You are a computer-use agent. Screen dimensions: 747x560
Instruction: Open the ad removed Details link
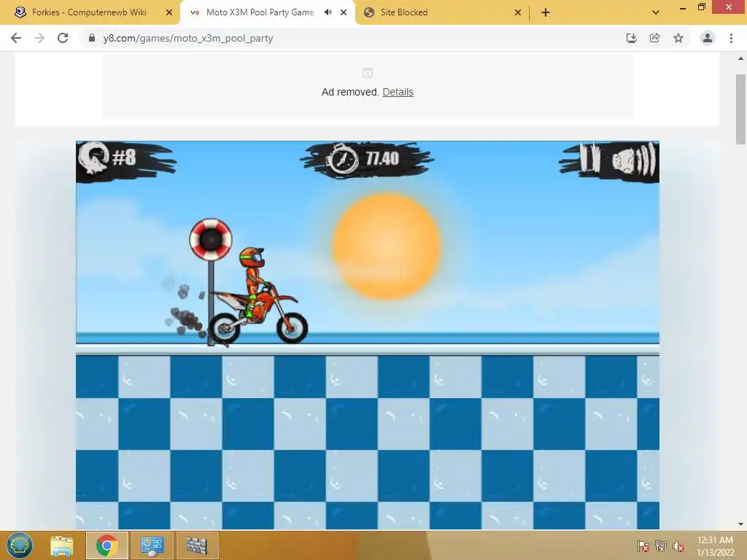pyautogui.click(x=398, y=92)
